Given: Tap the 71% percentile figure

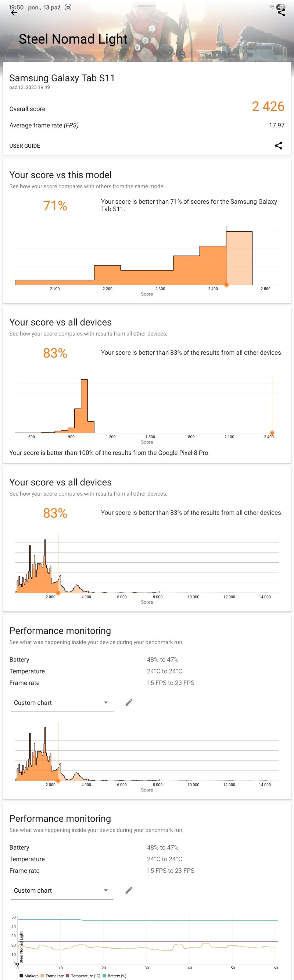Looking at the screenshot, I should pos(55,206).
